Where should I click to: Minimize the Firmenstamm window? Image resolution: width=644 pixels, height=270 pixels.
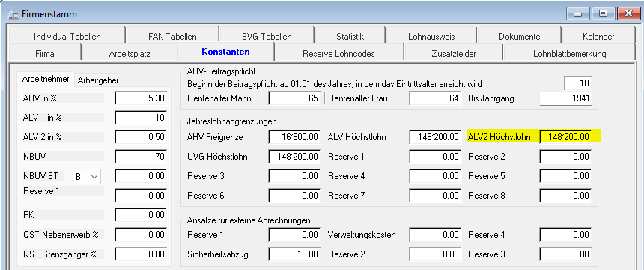click(579, 13)
